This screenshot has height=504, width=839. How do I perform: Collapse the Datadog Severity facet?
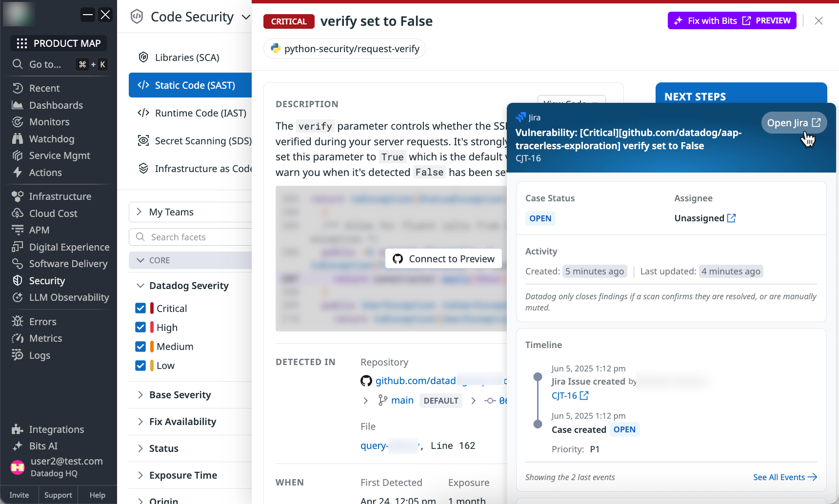point(140,286)
